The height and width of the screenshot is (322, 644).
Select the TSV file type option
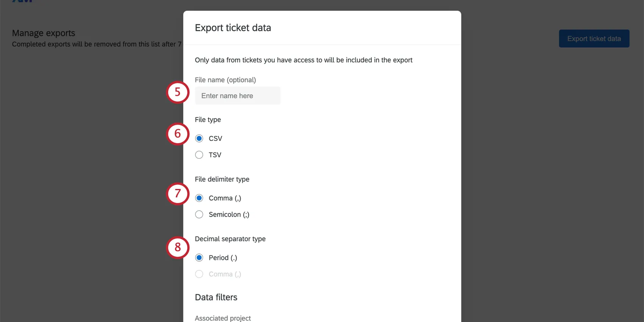tap(199, 155)
